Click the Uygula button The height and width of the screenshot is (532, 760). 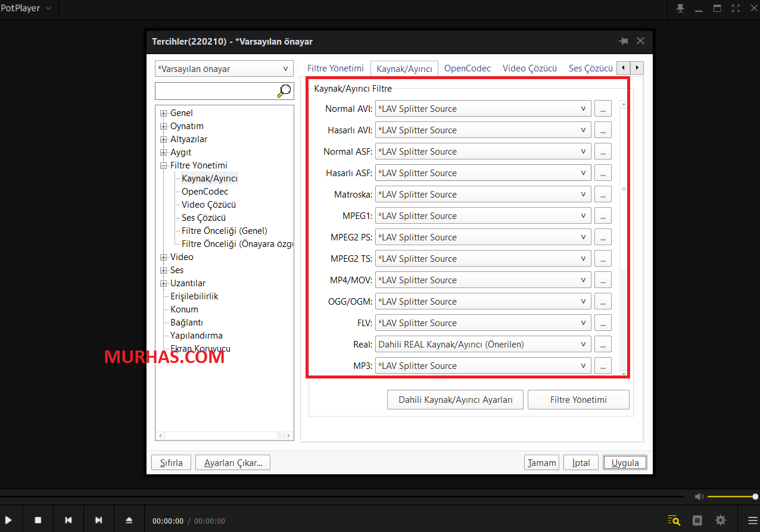(625, 462)
